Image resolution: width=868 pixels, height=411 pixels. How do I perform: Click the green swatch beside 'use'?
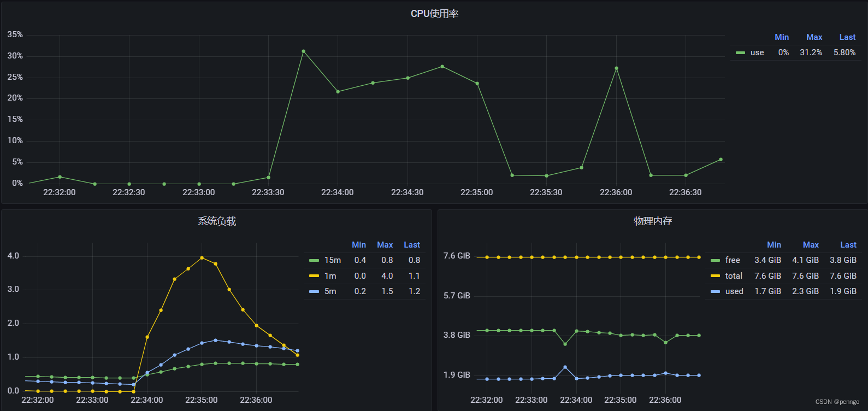click(x=740, y=53)
